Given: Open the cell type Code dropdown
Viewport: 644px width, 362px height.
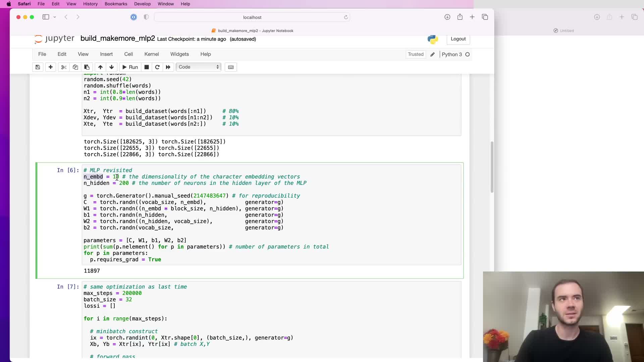Looking at the screenshot, I should click(199, 67).
